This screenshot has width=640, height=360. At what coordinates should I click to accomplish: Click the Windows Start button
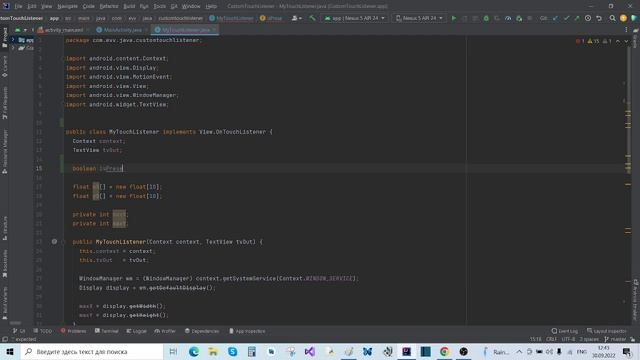[10, 351]
